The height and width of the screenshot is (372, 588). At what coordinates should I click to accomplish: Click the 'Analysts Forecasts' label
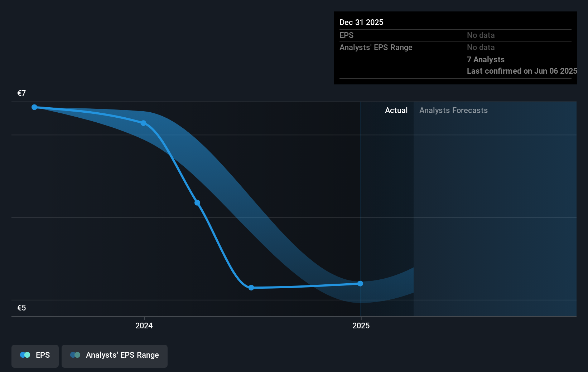(453, 110)
